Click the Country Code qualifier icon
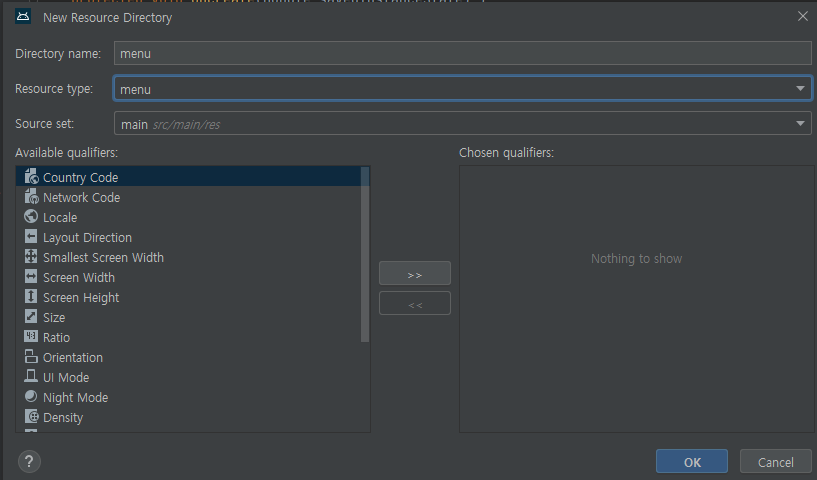 coord(31,177)
